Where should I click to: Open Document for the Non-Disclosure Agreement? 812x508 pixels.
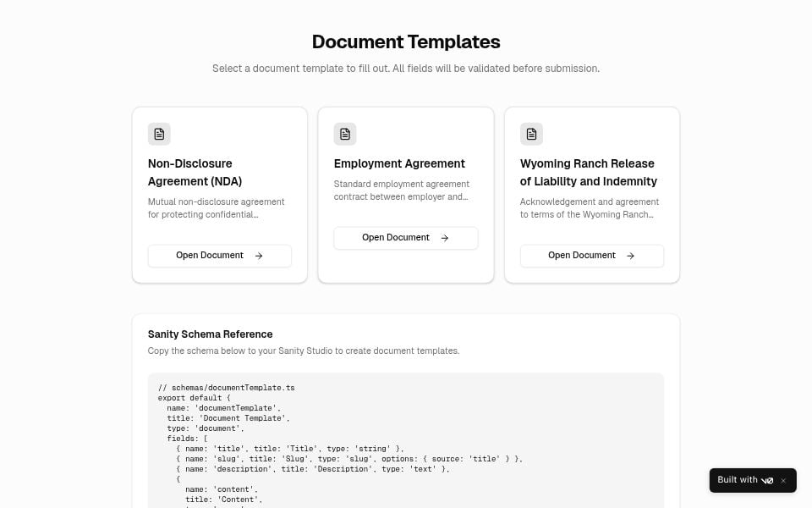[220, 256]
